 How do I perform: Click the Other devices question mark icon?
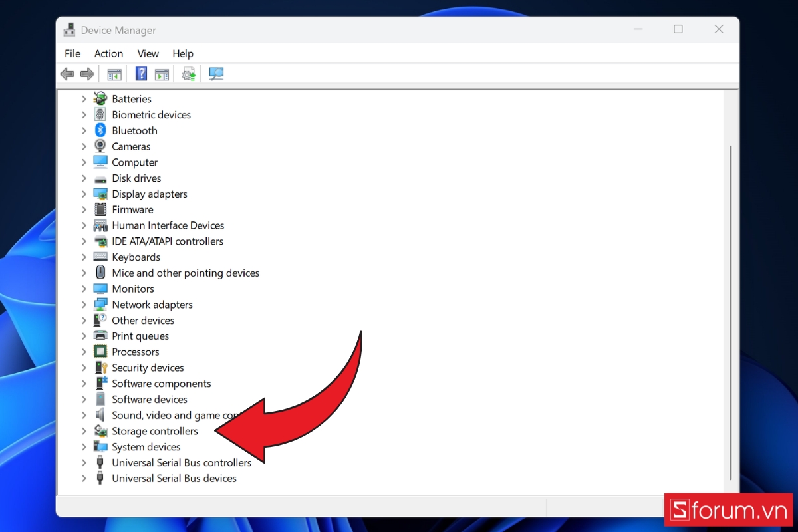point(100,320)
